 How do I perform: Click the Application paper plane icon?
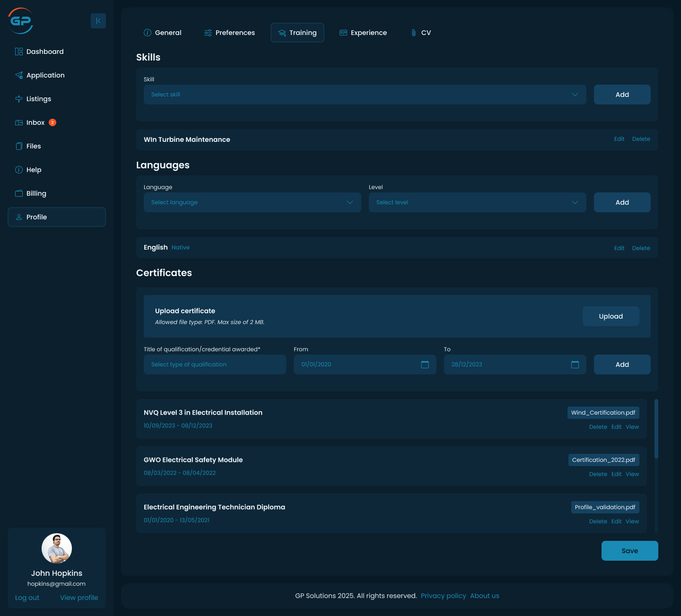click(19, 75)
